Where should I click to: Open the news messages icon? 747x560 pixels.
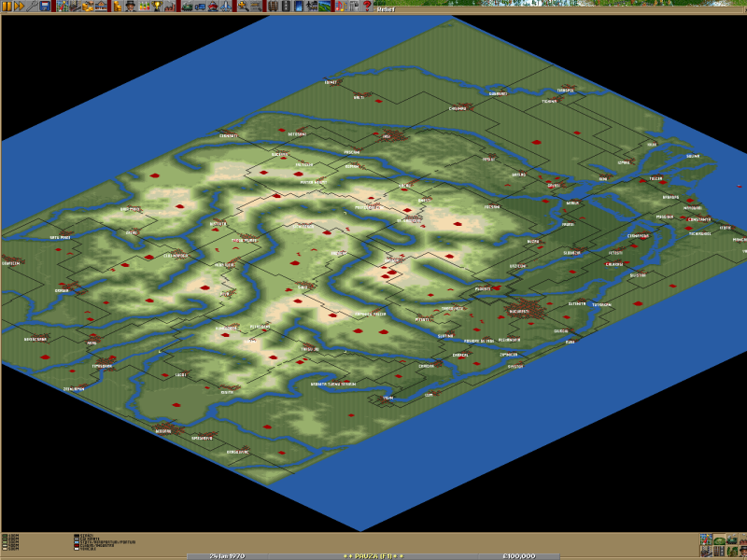tap(354, 6)
